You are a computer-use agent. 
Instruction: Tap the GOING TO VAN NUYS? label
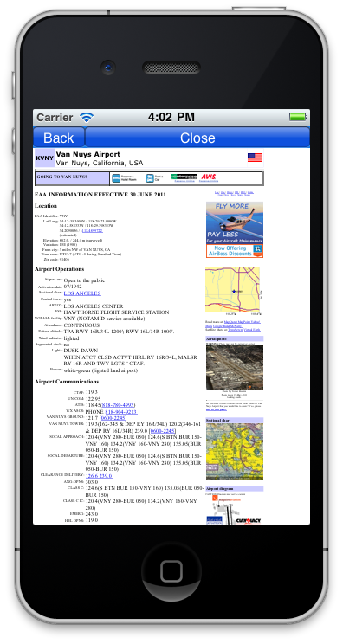(62, 177)
